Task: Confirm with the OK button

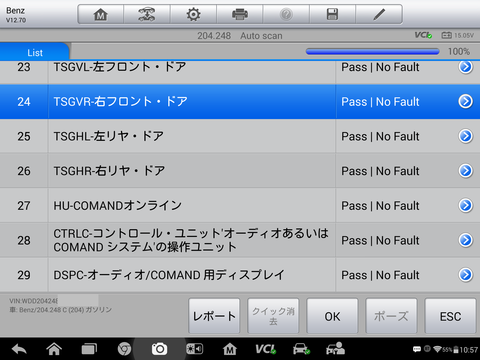Action: [332, 316]
